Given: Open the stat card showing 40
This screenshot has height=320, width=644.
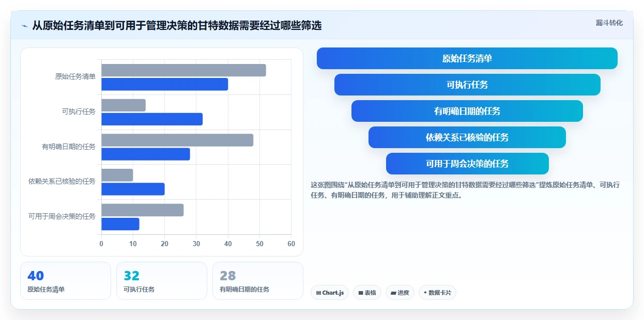Looking at the screenshot, I should (66, 281).
